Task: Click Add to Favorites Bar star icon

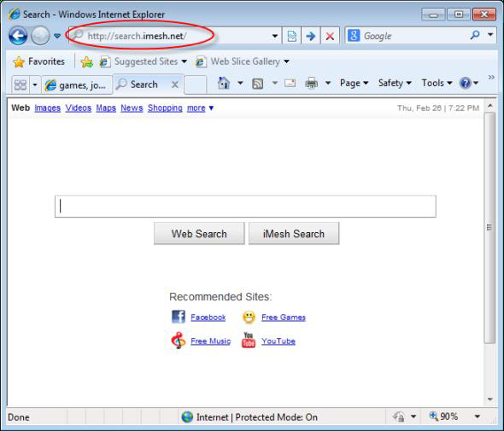Action: 86,61
